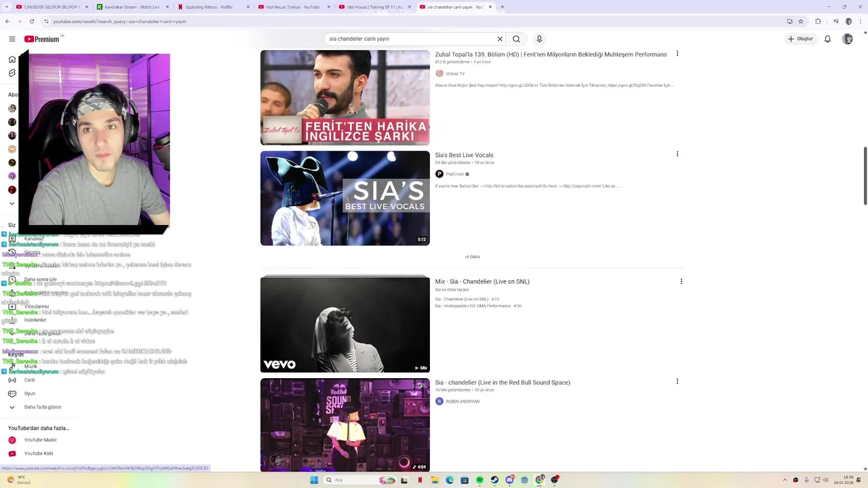
Task: Open a new browser tab
Action: click(502, 7)
